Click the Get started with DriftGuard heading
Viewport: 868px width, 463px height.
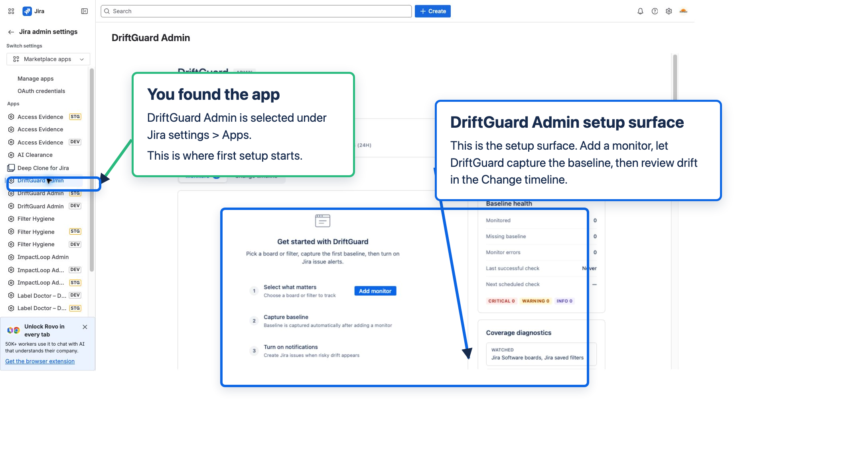coord(323,241)
